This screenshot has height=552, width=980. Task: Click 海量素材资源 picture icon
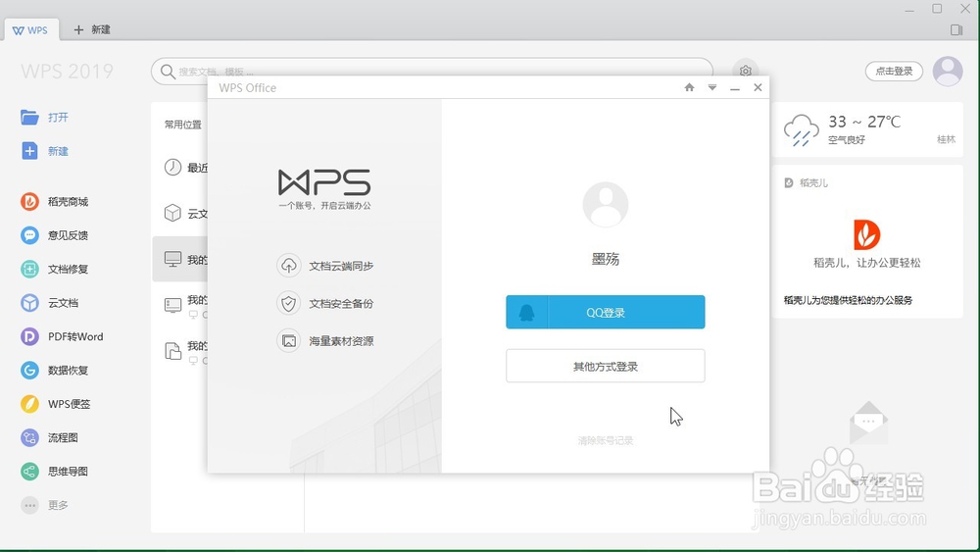(288, 340)
